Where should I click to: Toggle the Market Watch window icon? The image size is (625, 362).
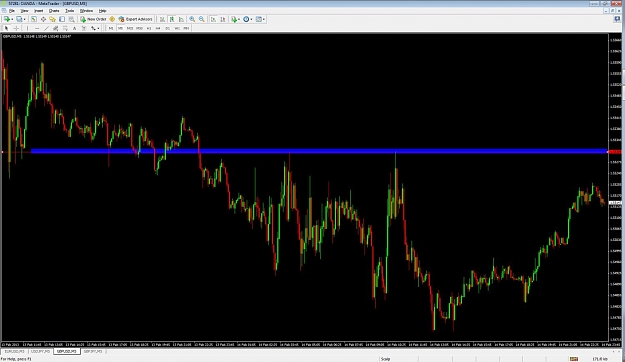(34, 19)
